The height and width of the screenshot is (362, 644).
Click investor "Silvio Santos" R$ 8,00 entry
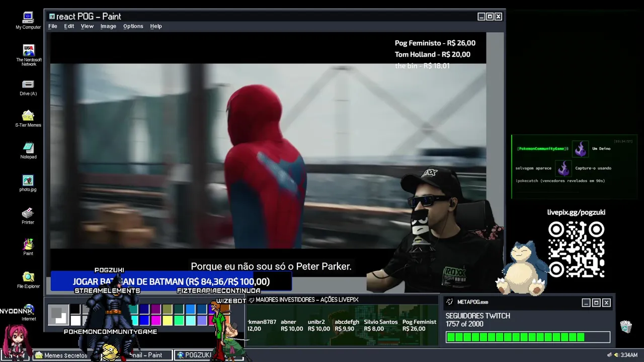click(381, 325)
